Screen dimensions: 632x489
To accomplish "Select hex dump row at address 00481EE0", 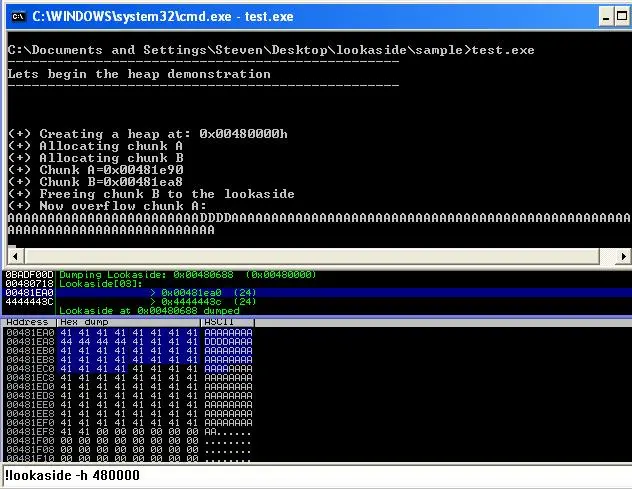I will 129,405.
